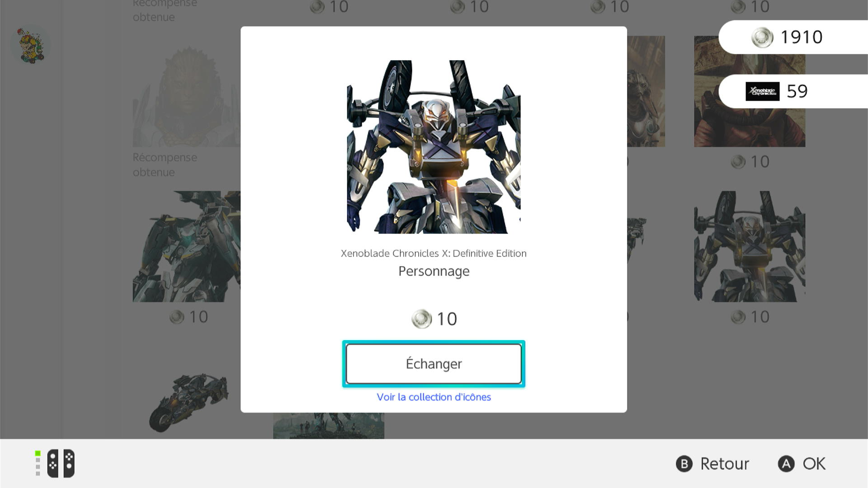Viewport: 868px width, 488px height.
Task: Open Voir la collection d'icônes link
Action: 434,397
